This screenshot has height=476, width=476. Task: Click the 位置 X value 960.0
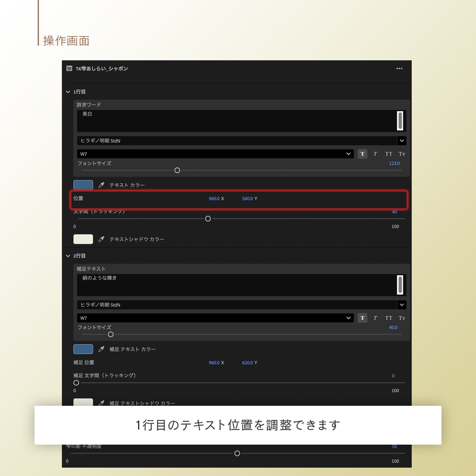[214, 198]
